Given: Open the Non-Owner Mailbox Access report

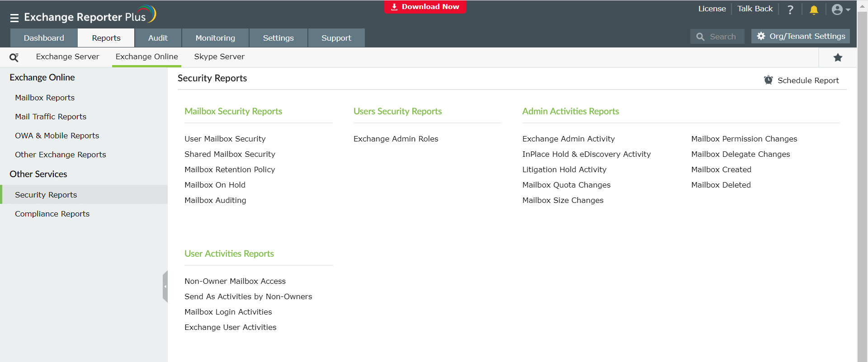Looking at the screenshot, I should [x=235, y=281].
